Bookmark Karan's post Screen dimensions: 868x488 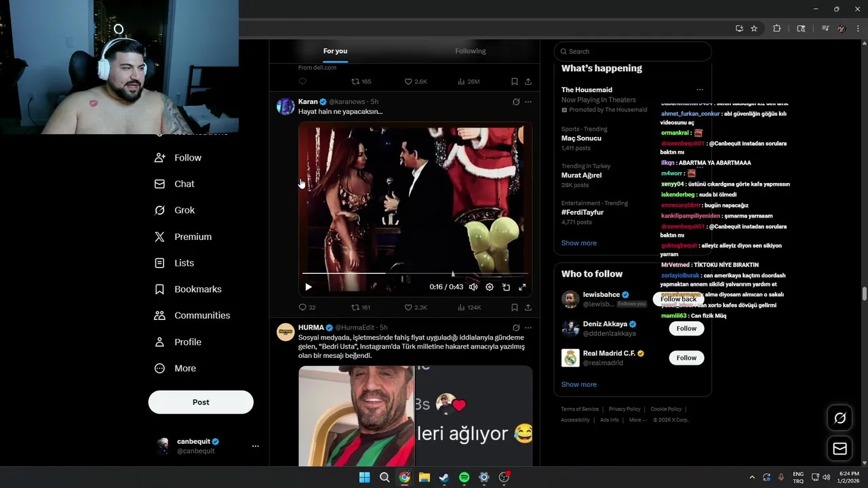(515, 308)
